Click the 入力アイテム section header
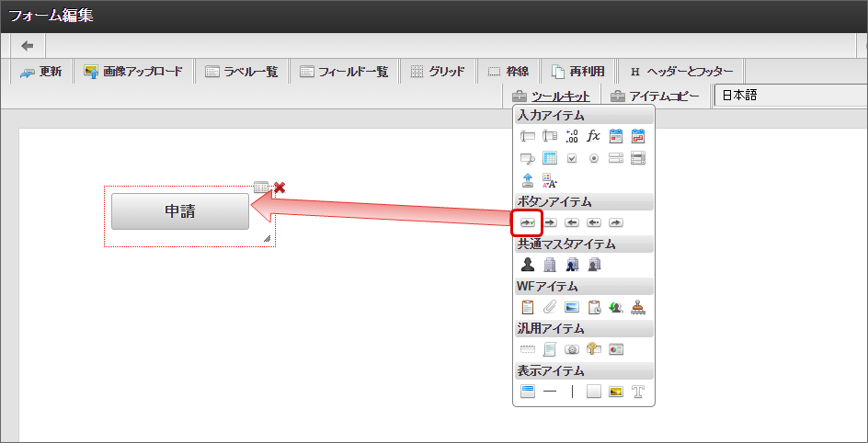The height and width of the screenshot is (443, 868). click(x=584, y=116)
